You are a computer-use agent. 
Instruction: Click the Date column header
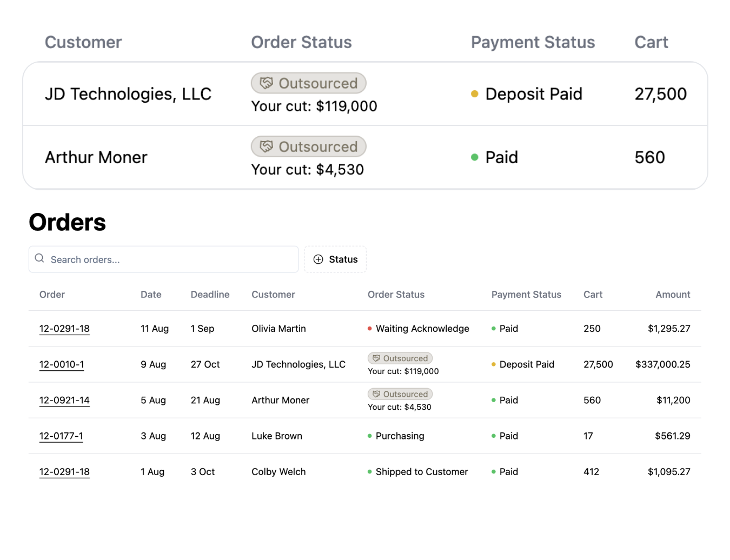151,295
